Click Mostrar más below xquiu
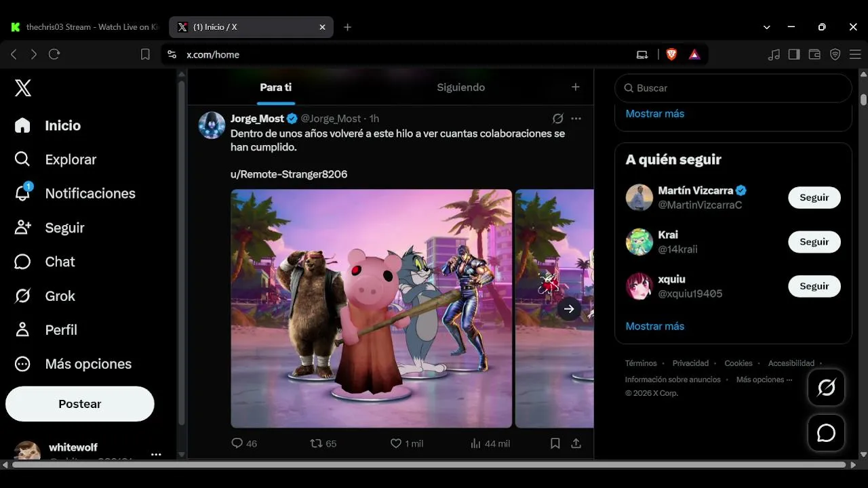Viewport: 868px width, 488px height. tap(654, 326)
